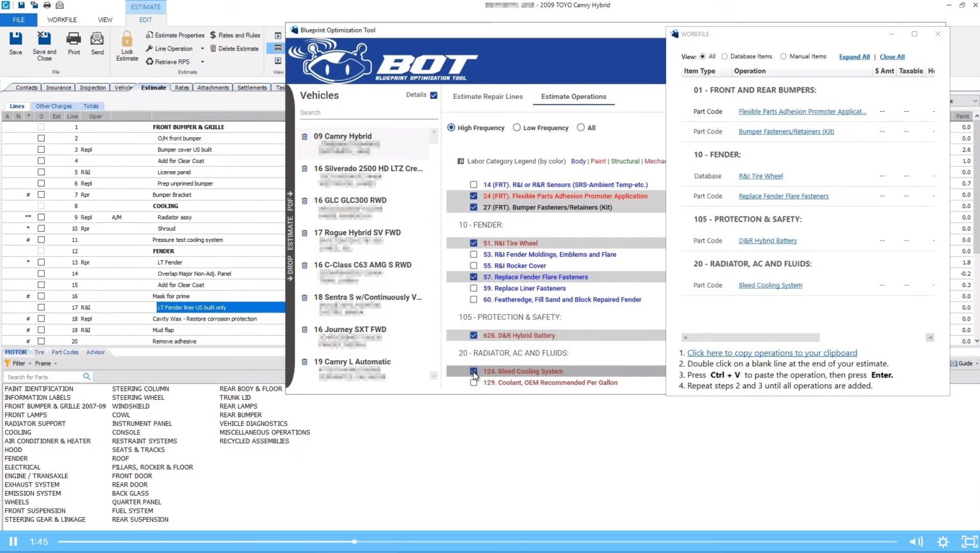The height and width of the screenshot is (553, 980).
Task: Click the Send envelope icon
Action: point(97,39)
